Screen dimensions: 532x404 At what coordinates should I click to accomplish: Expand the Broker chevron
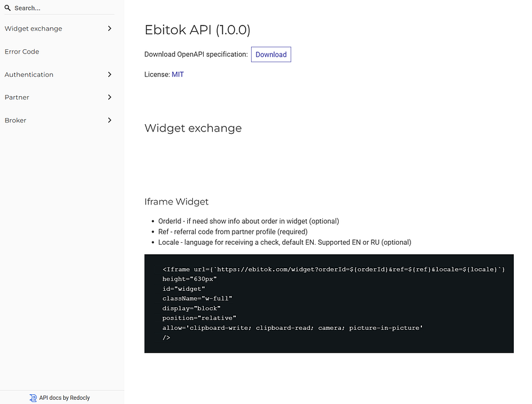[109, 120]
